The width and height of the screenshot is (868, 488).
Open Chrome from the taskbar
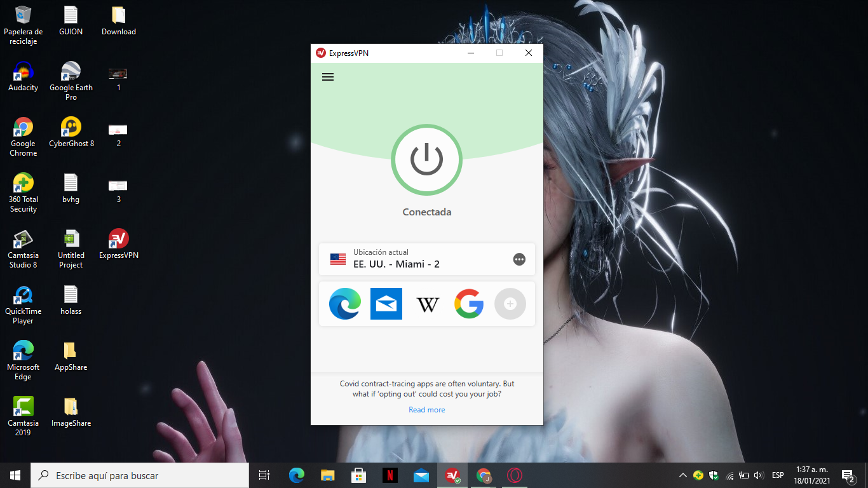tap(484, 475)
